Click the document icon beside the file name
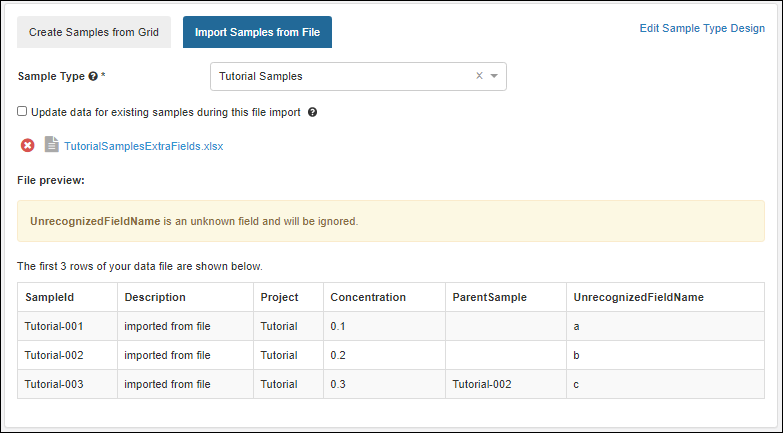The width and height of the screenshot is (783, 433). tap(52, 145)
